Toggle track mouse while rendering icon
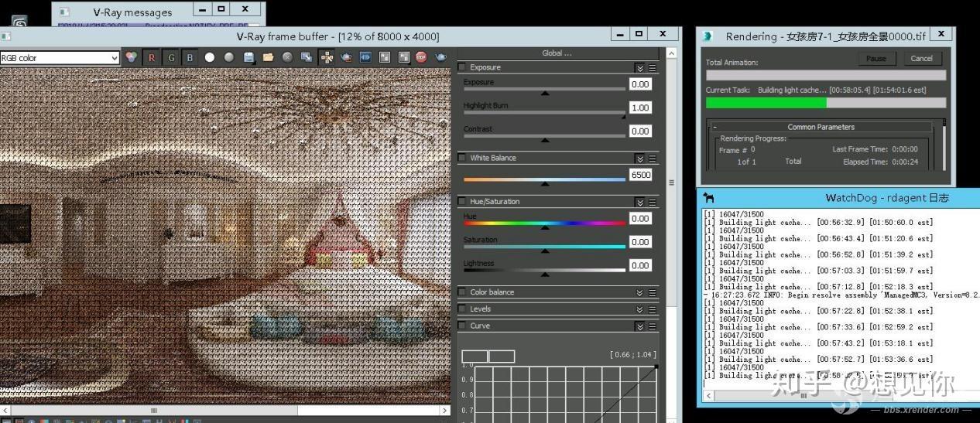The height and width of the screenshot is (423, 980). click(x=327, y=57)
